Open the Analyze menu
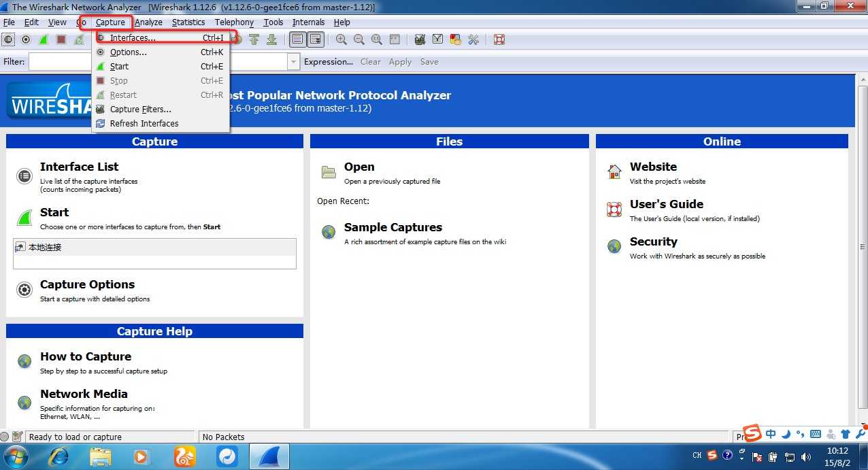868x470 pixels. [x=148, y=22]
